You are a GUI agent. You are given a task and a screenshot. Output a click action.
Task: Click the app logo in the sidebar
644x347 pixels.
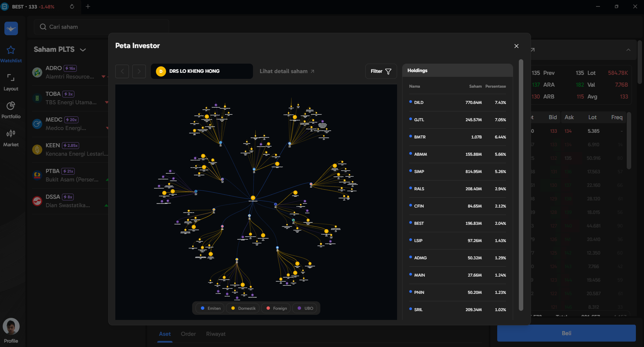(11, 28)
